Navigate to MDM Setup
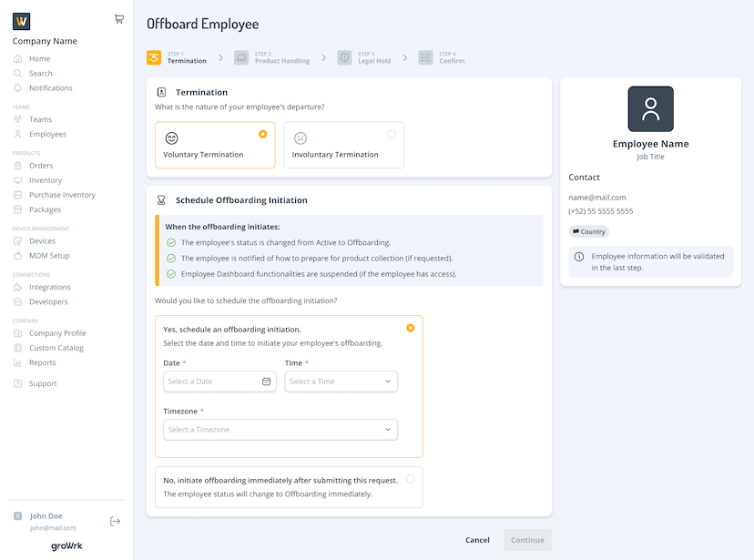 (x=49, y=256)
